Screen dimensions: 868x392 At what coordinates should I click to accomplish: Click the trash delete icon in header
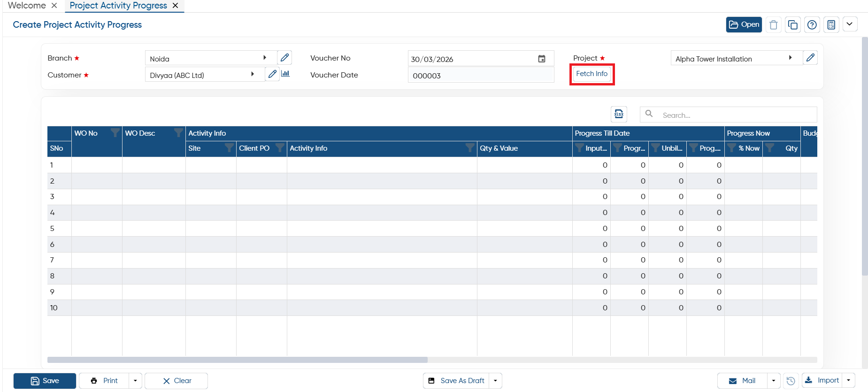774,25
